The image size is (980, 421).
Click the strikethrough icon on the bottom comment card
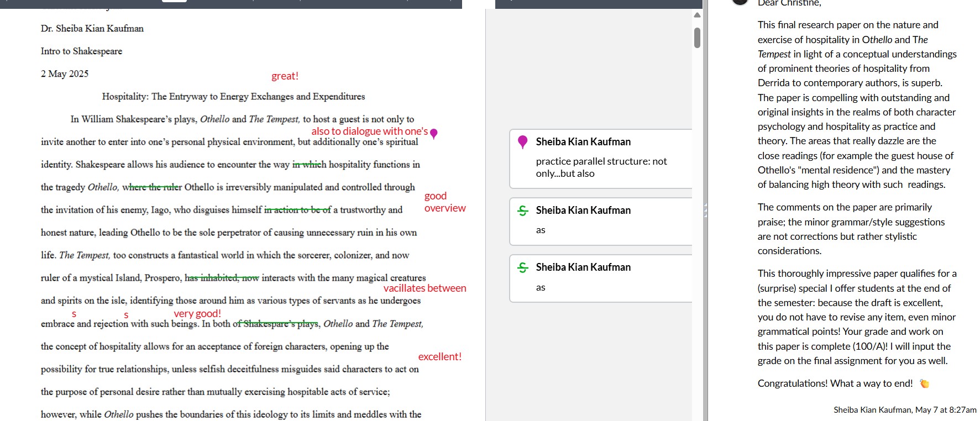pyautogui.click(x=522, y=267)
